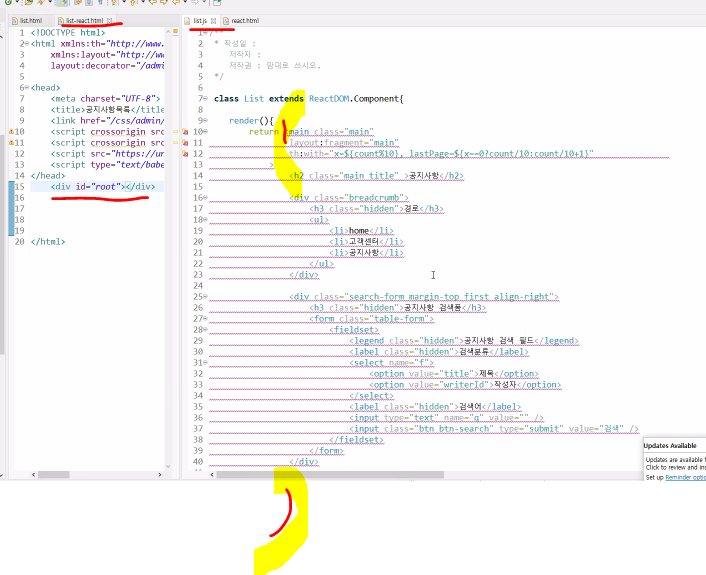
Task: Click list.js horizontal scroll left arrow
Action: pos(212,475)
